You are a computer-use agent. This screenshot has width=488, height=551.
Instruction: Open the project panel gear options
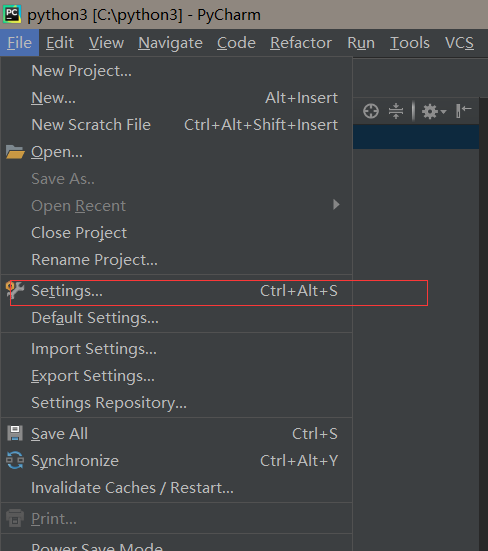point(434,112)
